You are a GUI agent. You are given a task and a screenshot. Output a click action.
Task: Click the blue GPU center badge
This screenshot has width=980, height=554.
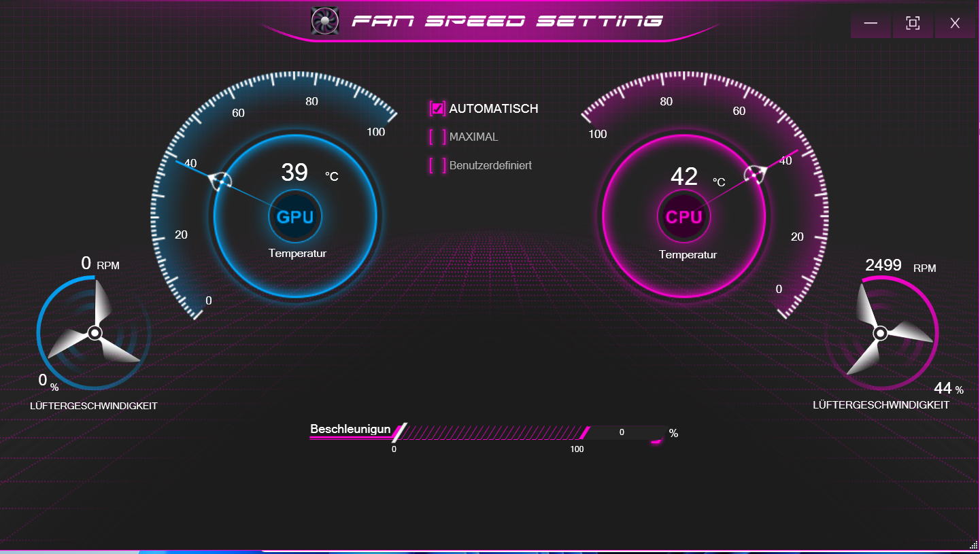pos(295,217)
